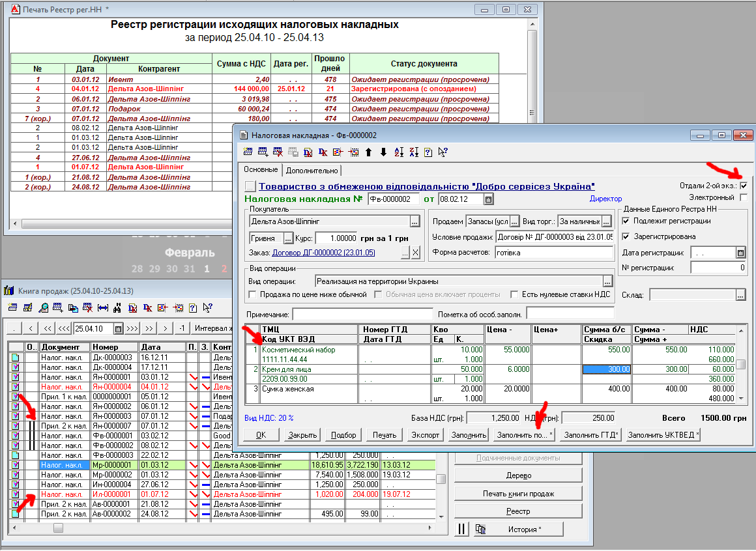Click the Дерево button
The width and height of the screenshot is (756, 551).
(518, 475)
